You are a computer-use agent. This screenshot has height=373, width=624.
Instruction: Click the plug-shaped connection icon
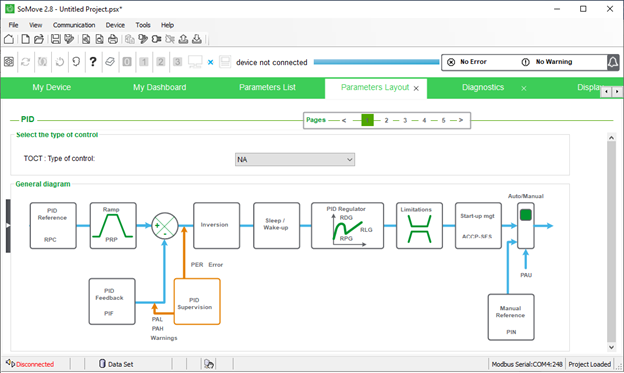(156, 39)
